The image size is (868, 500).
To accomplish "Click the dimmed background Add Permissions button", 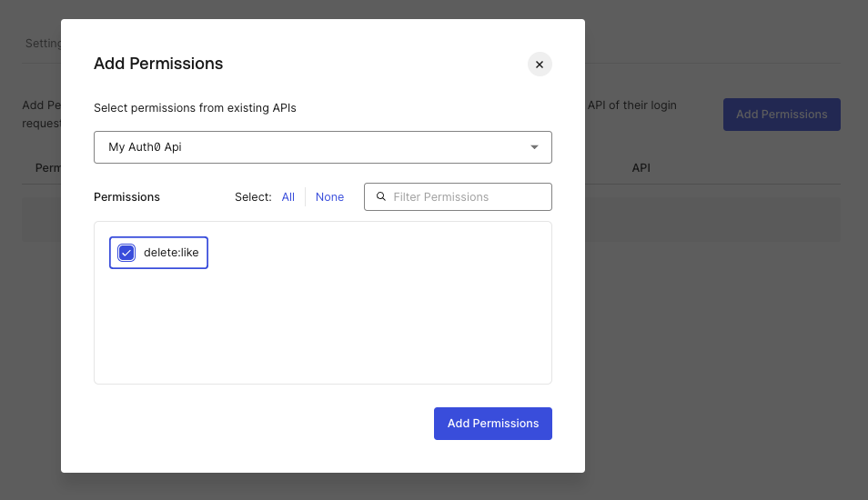I will click(x=781, y=115).
